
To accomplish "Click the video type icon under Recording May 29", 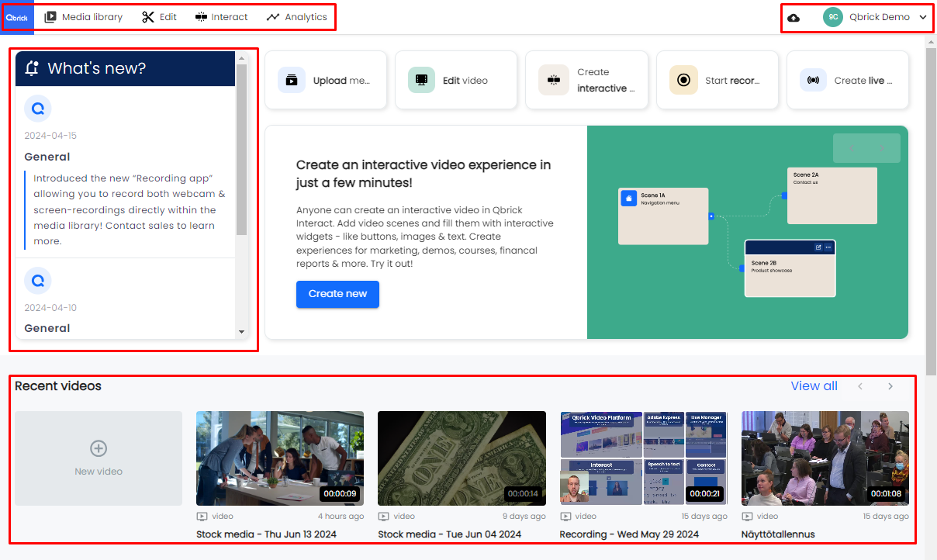I will (x=565, y=516).
